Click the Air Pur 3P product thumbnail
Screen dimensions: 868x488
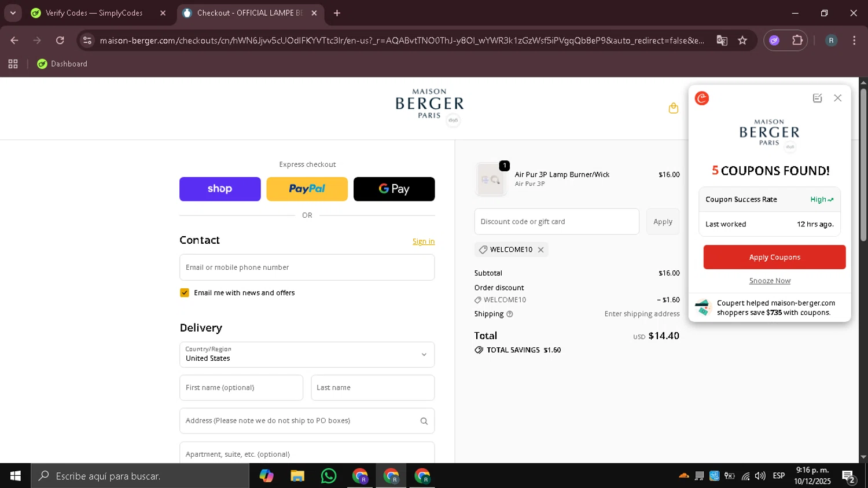(491, 179)
